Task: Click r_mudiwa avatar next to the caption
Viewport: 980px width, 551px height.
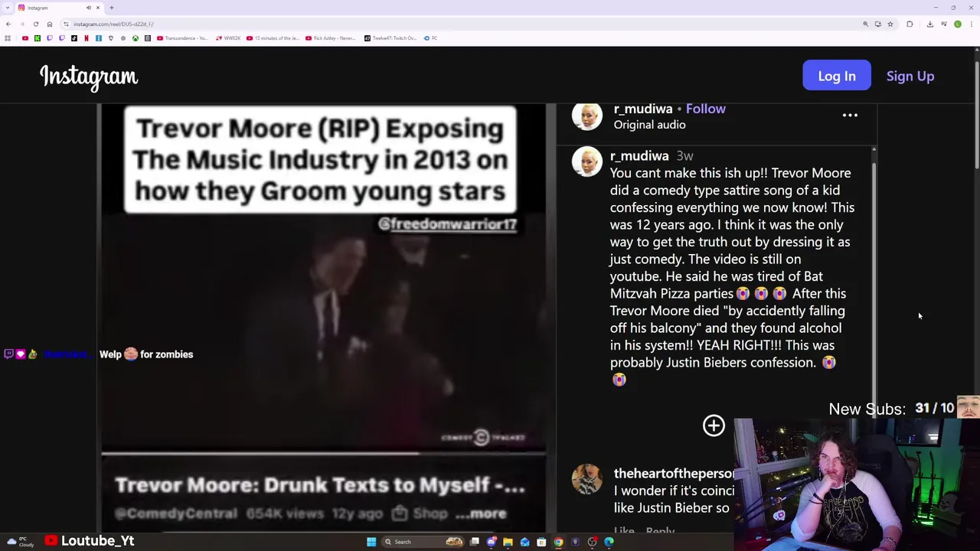Action: tap(587, 161)
